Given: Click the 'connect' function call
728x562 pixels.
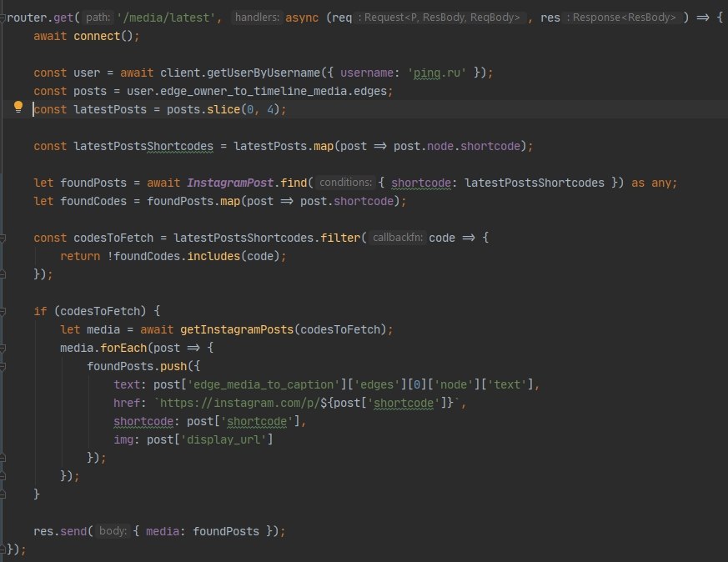Looking at the screenshot, I should [97, 36].
